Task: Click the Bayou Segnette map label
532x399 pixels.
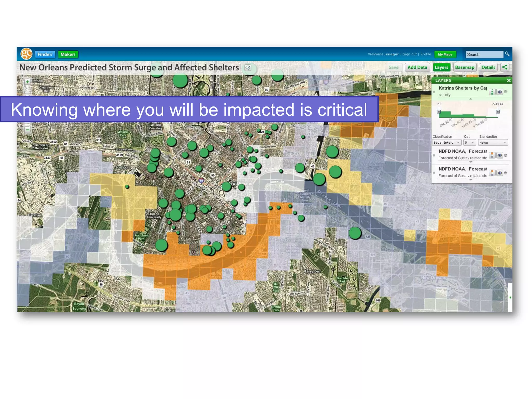Action: 79,306
